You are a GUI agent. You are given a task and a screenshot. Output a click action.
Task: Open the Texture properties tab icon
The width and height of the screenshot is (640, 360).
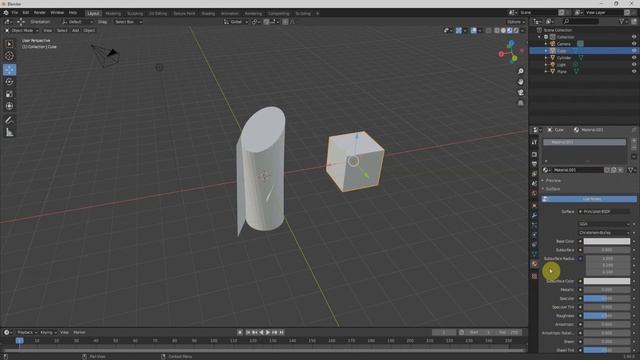[x=534, y=276]
